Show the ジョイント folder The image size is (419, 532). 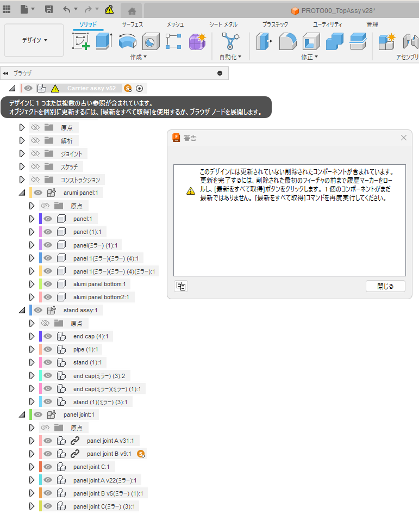pos(35,154)
